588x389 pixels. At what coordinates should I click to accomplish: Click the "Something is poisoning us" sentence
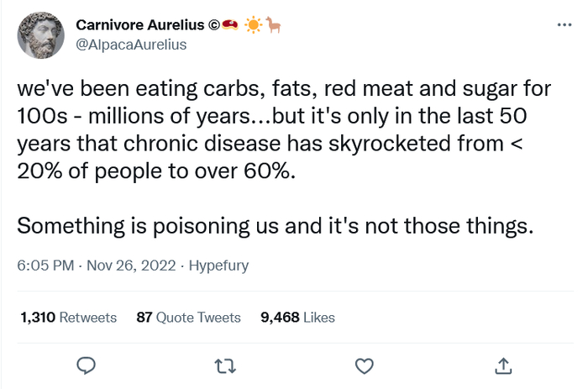pos(275,225)
